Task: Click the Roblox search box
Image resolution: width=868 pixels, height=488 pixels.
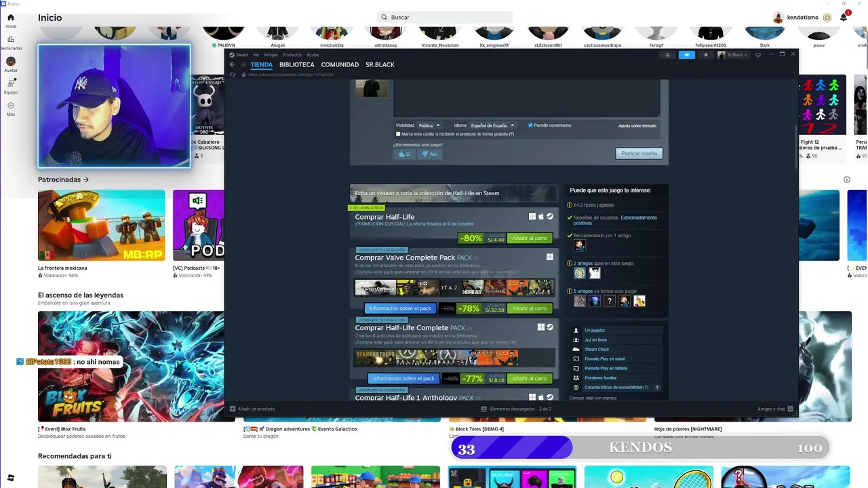Action: (x=446, y=17)
